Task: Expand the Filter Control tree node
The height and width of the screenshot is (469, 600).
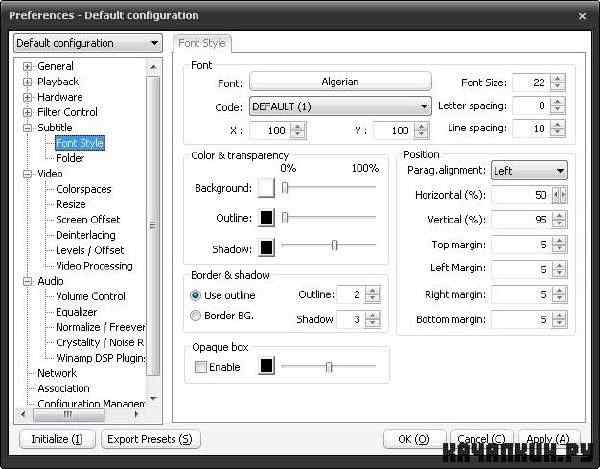Action: click(27, 112)
